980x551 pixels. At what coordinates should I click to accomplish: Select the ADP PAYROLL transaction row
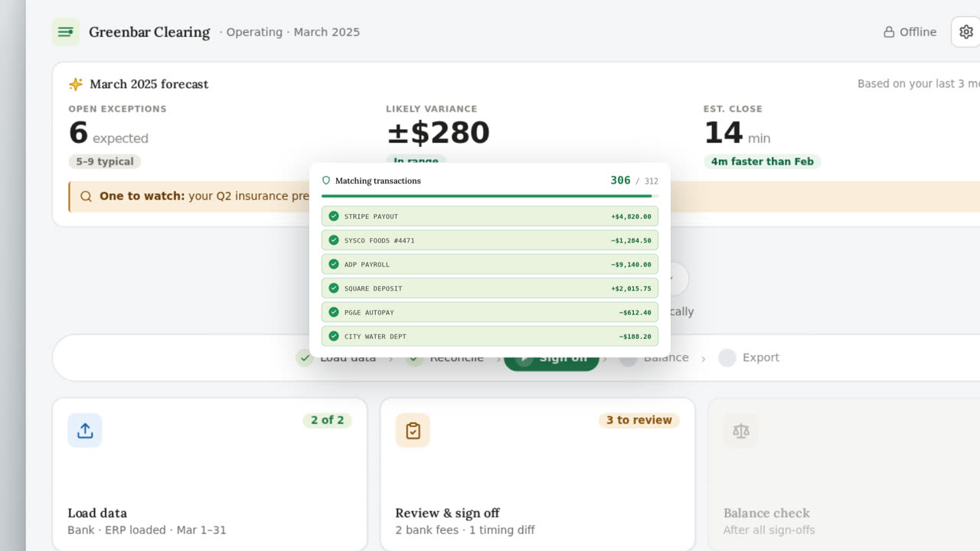point(490,264)
